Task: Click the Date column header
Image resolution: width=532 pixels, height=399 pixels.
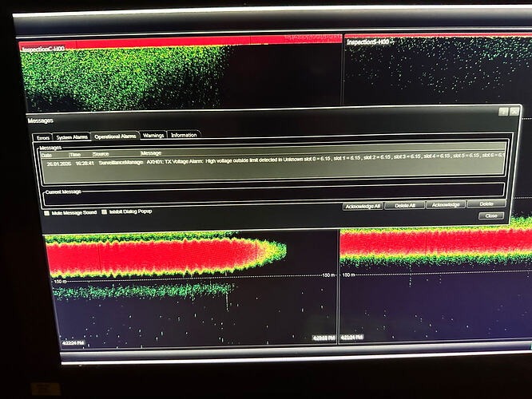Action: [x=46, y=153]
